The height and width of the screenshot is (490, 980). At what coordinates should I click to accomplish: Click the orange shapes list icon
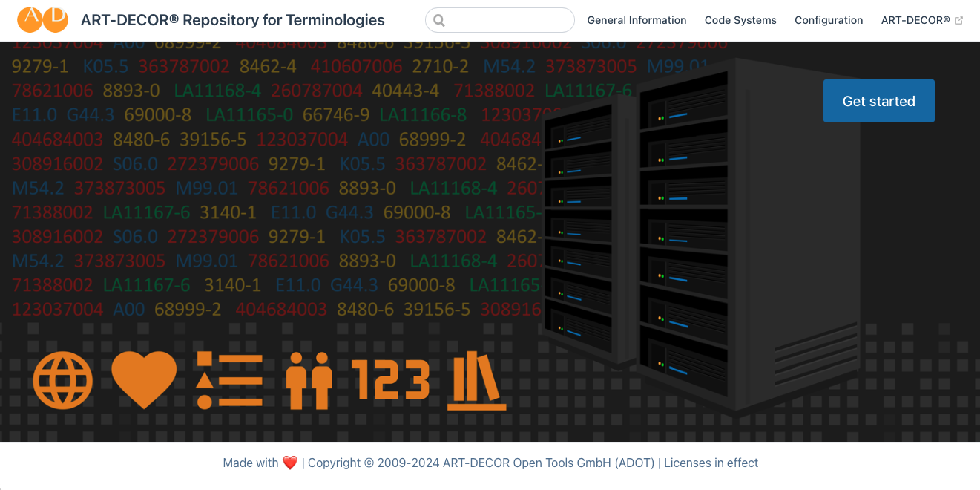tap(229, 380)
